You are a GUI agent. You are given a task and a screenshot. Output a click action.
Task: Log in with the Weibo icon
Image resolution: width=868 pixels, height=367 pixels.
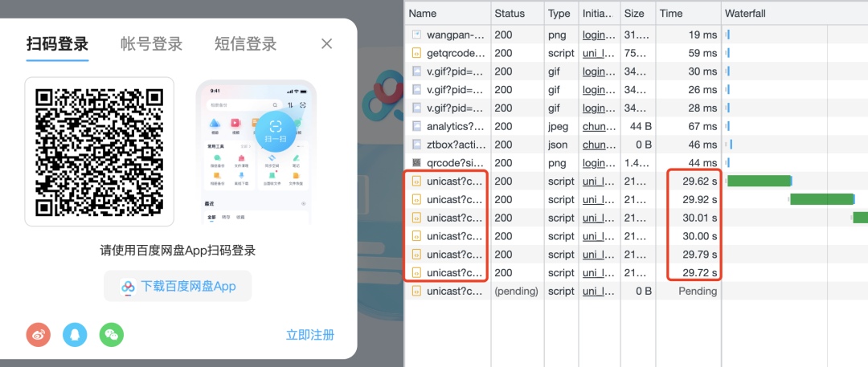click(39, 335)
